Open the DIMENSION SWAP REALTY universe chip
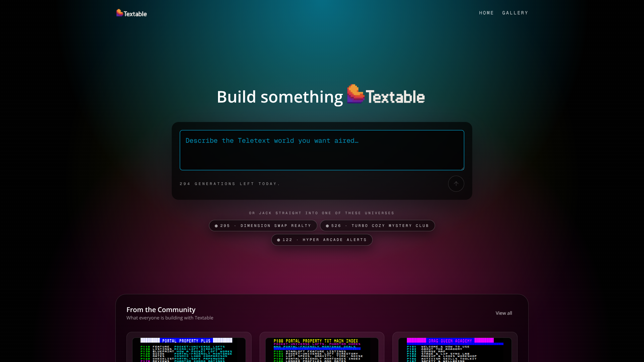Screen dimensions: 644x362 click(x=263, y=226)
